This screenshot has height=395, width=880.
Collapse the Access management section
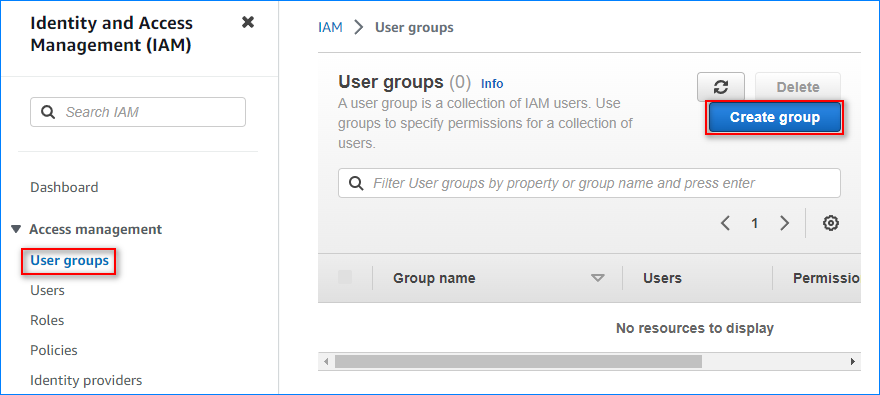pyautogui.click(x=16, y=229)
